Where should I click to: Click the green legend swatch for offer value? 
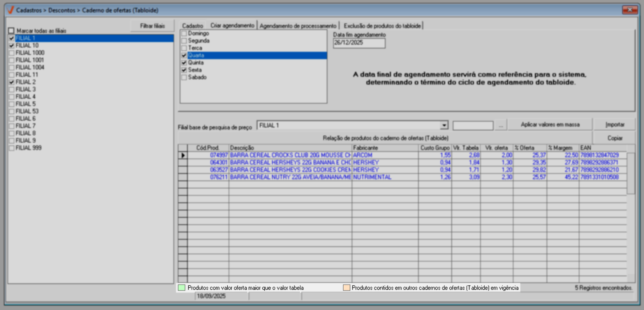click(182, 288)
